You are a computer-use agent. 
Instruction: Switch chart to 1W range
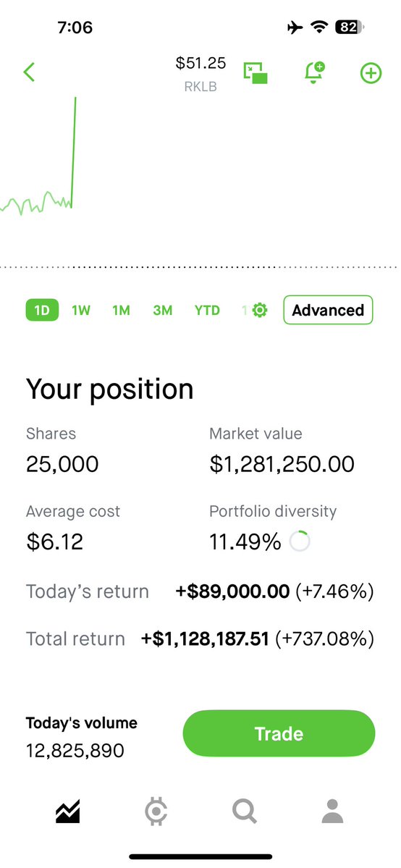pyautogui.click(x=81, y=311)
